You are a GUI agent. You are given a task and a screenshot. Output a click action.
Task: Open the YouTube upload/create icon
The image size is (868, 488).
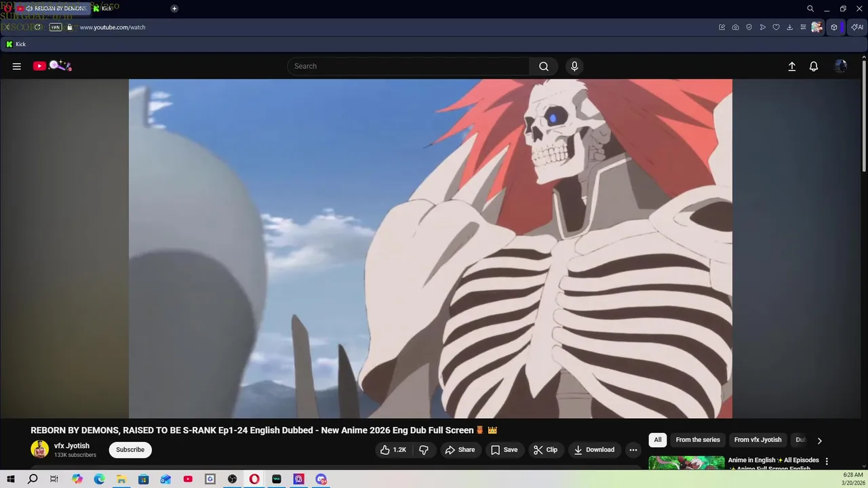(x=791, y=66)
